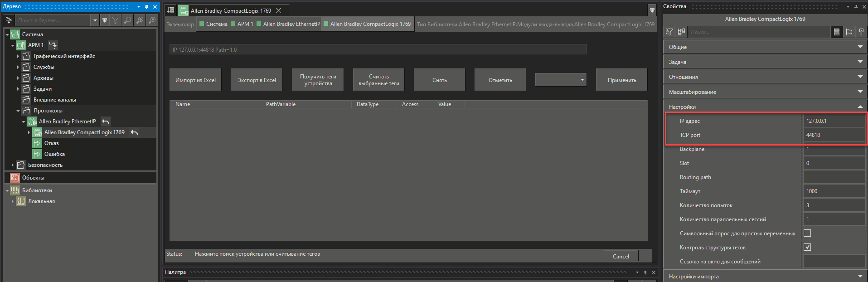This screenshot has width=868, height=282.
Task: Collapse the Система tree node
Action: (7, 34)
